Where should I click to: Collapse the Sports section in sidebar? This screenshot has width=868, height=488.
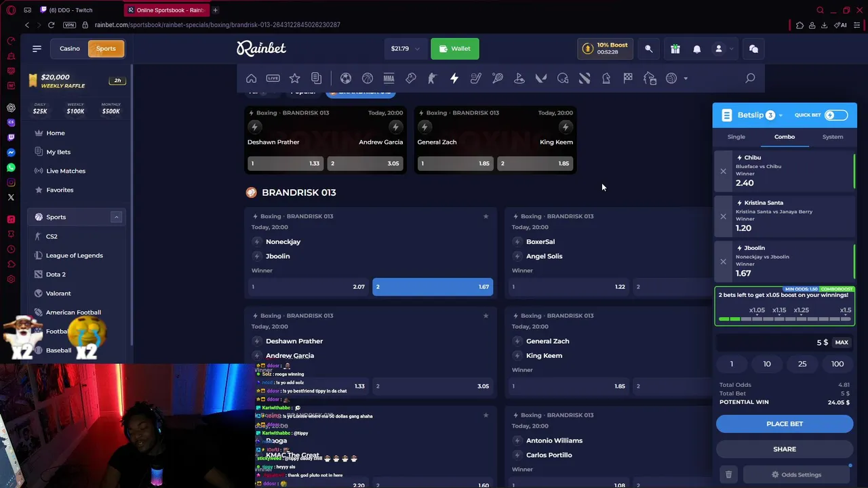[x=116, y=217]
